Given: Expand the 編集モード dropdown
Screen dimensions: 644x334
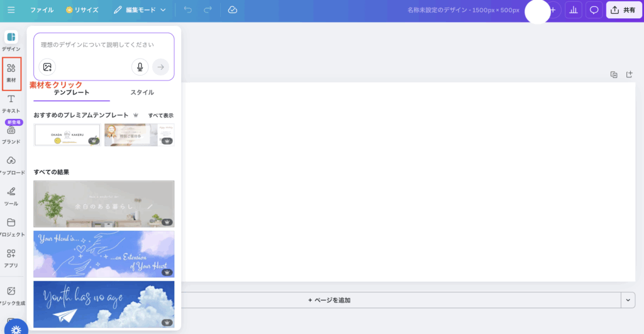Looking at the screenshot, I should (140, 10).
